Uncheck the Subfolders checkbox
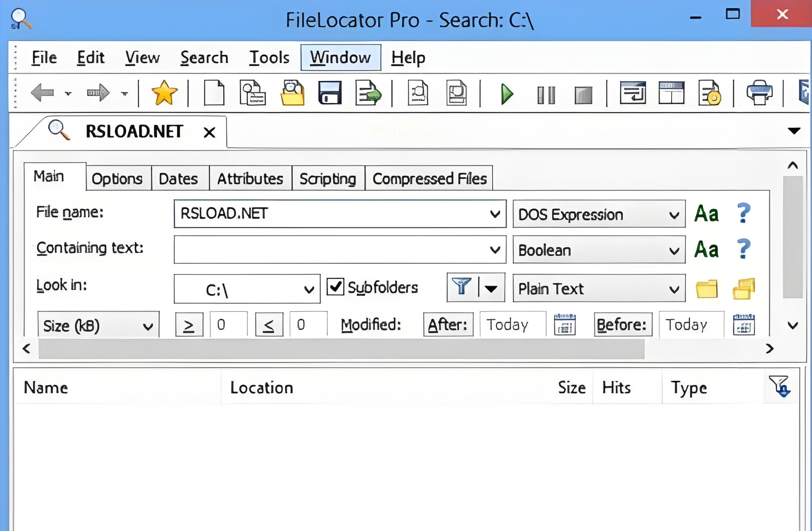812x531 pixels. click(335, 287)
